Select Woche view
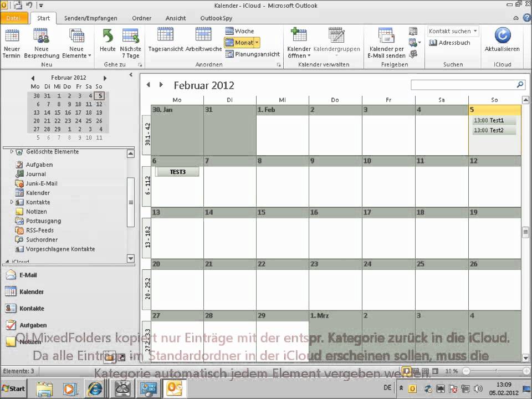Viewport: 532px width, 399px height. coord(239,31)
